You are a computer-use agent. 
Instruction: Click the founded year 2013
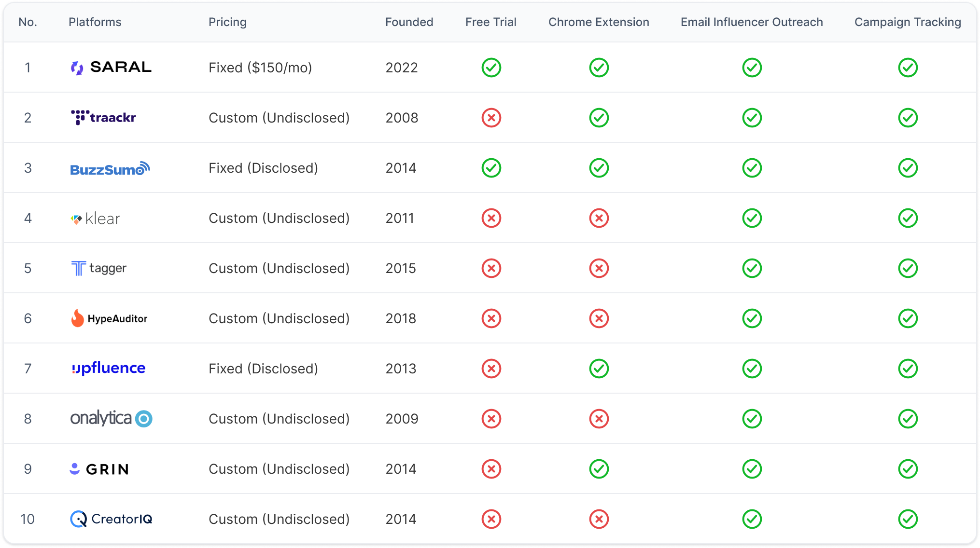coord(401,369)
